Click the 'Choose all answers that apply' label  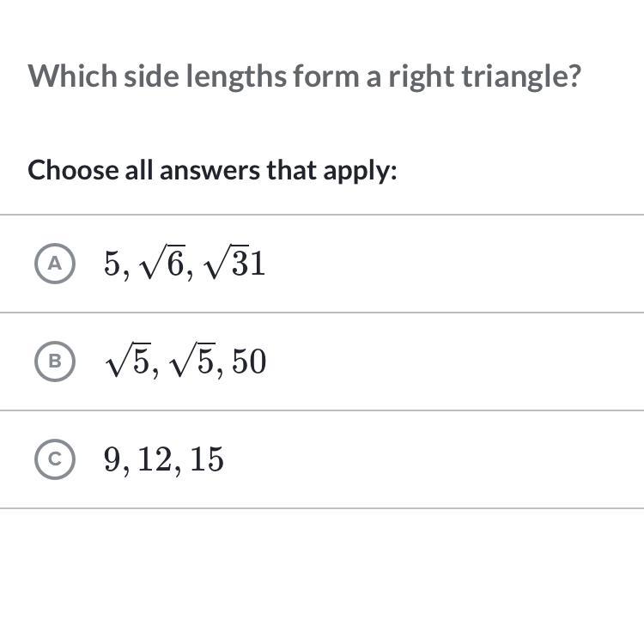pyautogui.click(x=212, y=170)
